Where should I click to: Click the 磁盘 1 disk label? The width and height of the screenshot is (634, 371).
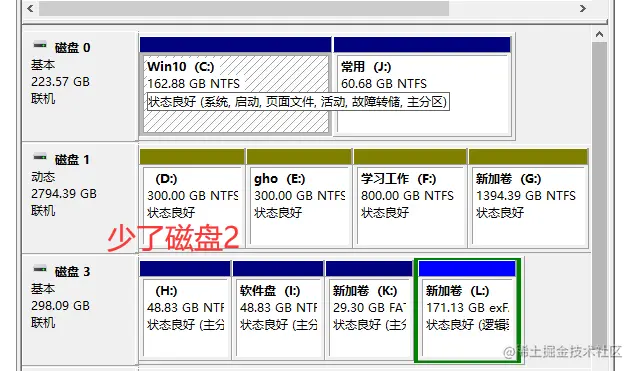72,160
